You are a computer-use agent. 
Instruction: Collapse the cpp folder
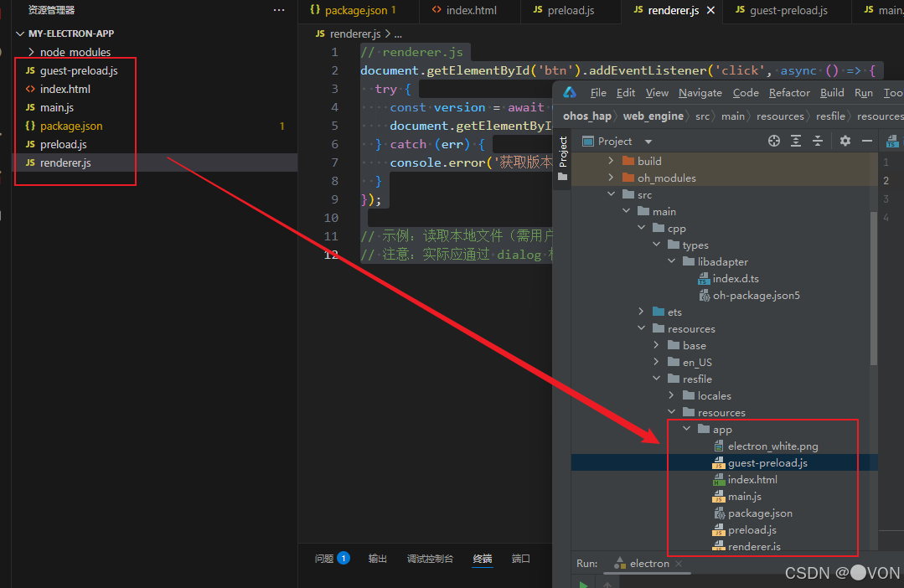coord(642,228)
